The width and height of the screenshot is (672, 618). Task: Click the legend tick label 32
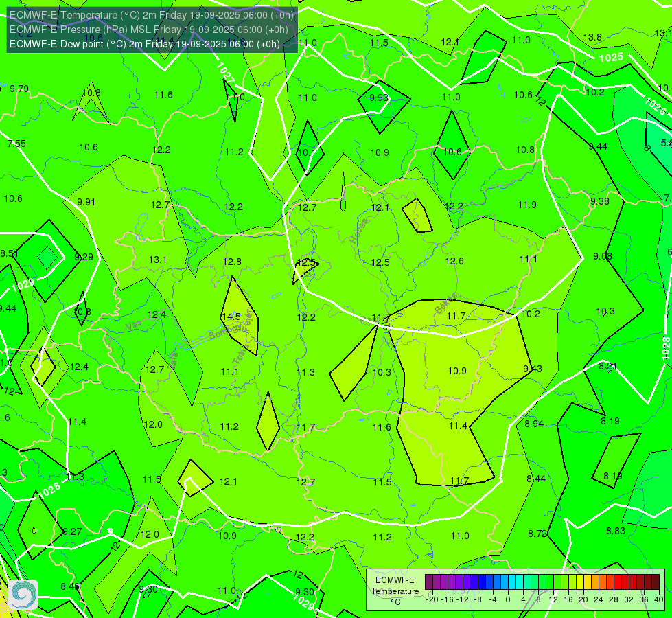pyautogui.click(x=629, y=599)
